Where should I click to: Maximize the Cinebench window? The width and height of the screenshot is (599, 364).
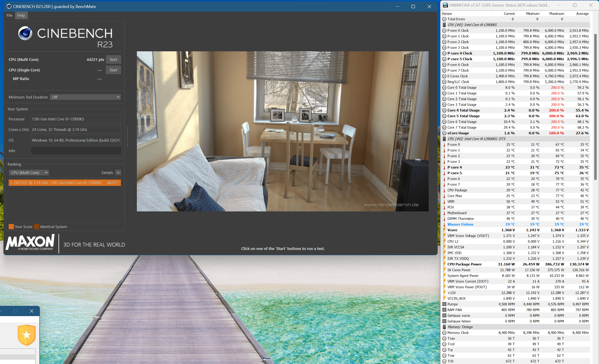pyautogui.click(x=413, y=7)
